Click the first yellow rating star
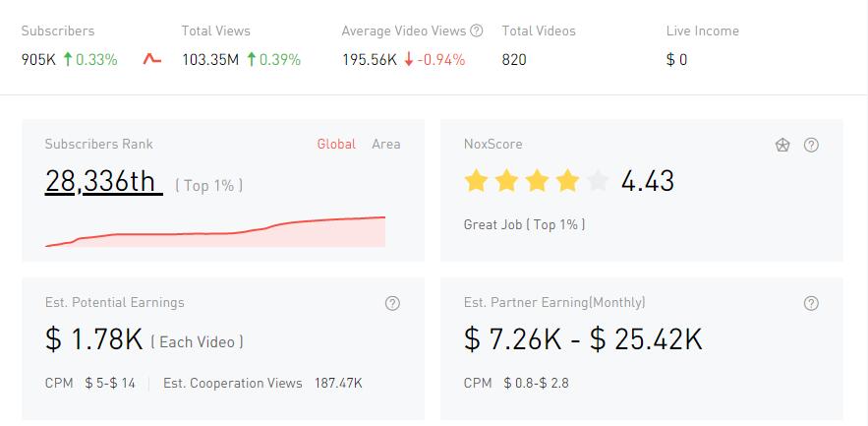 (x=476, y=181)
